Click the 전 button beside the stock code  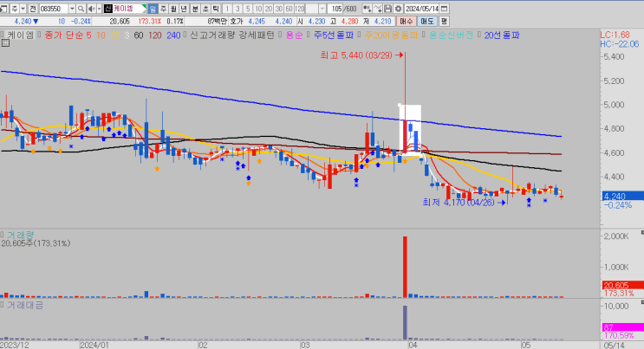32,9
